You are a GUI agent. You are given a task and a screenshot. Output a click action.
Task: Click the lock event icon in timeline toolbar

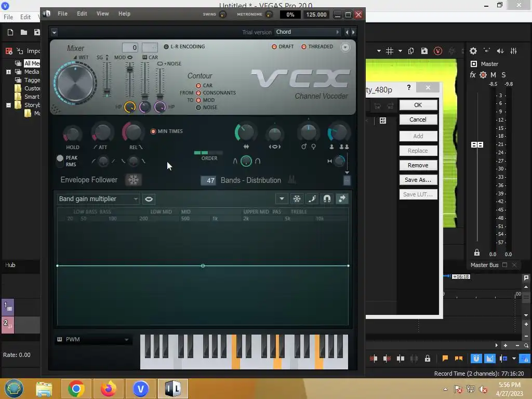pos(428,358)
